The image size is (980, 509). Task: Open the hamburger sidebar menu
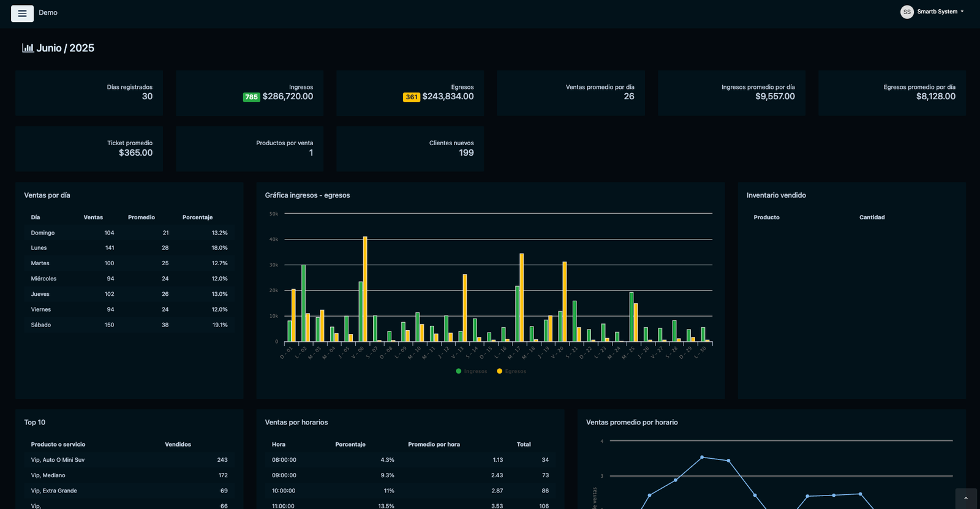22,13
